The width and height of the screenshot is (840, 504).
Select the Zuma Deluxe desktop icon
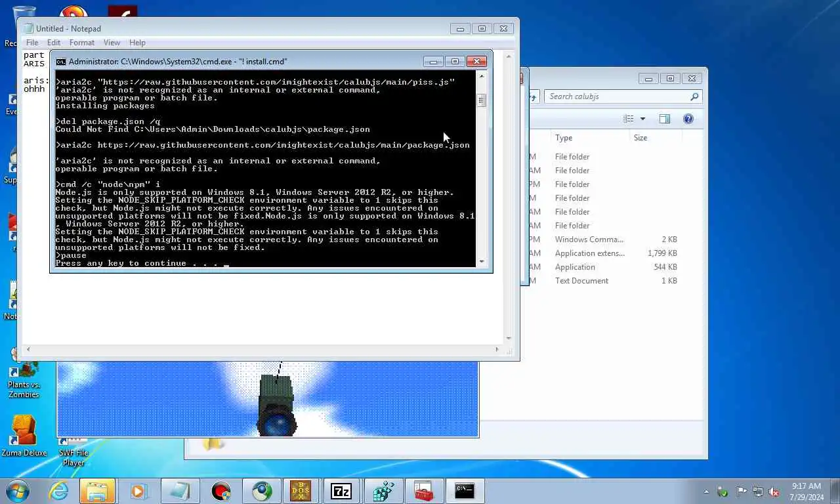(24, 436)
